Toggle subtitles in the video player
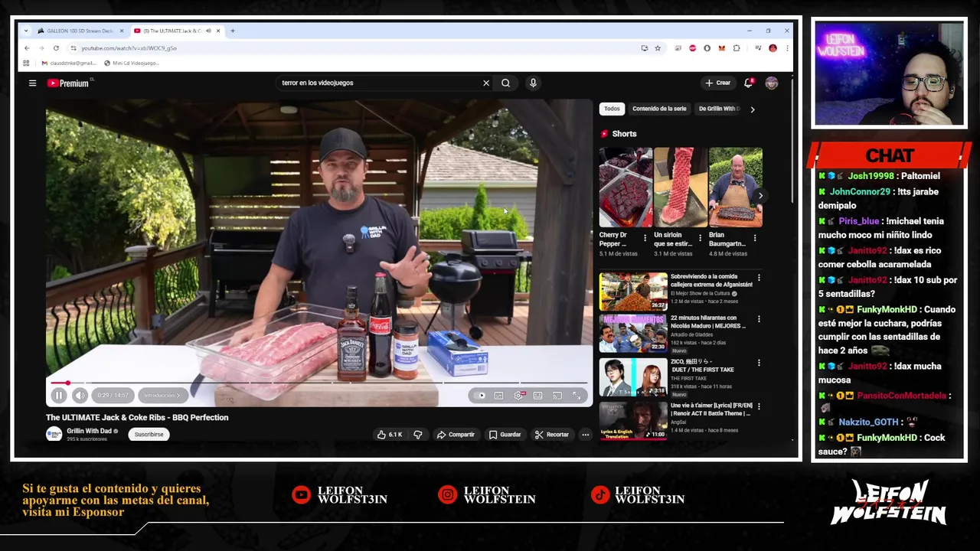 click(498, 396)
